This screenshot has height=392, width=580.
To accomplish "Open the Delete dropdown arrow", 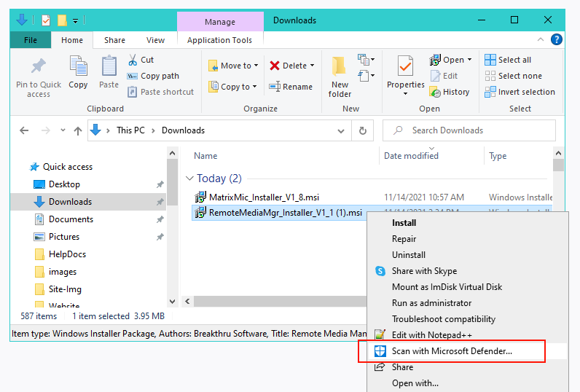I will coord(312,66).
